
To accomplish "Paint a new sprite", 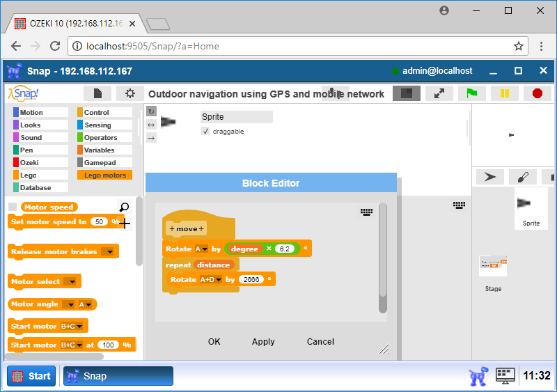I will click(x=523, y=177).
